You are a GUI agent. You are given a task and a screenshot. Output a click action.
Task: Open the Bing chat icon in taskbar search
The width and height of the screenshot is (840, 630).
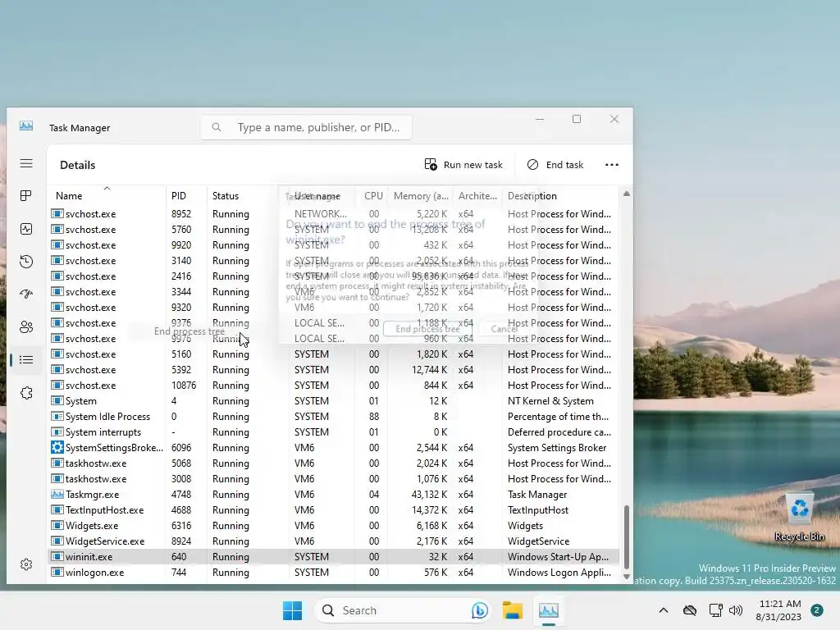point(479,610)
